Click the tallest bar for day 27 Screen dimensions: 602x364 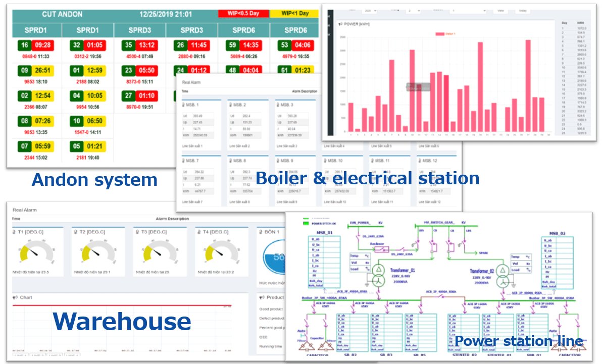528,86
